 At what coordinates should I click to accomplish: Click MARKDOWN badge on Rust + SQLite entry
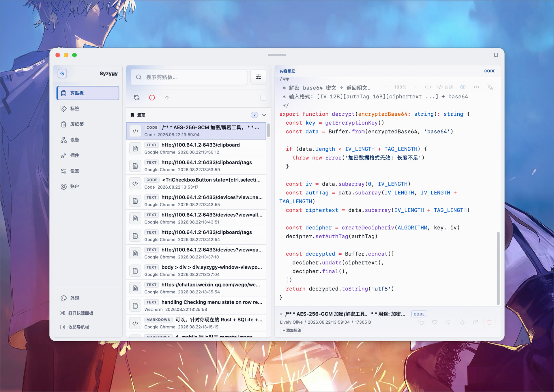tap(158, 320)
